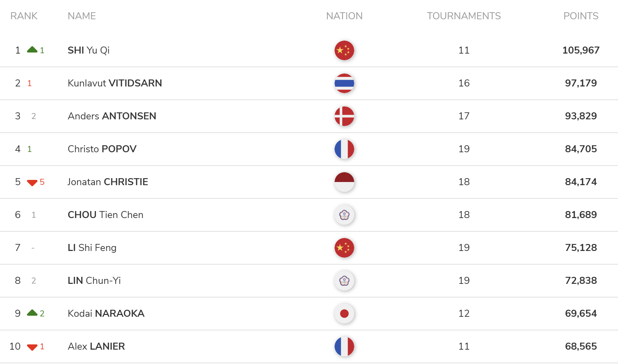This screenshot has height=364, width=618.
Task: Click China flag beside SHI Yu Qi
Action: [344, 50]
